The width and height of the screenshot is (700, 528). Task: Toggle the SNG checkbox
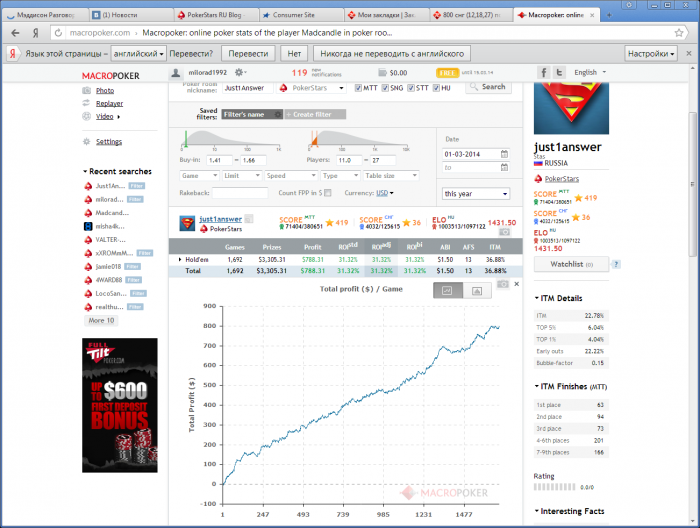(x=385, y=88)
